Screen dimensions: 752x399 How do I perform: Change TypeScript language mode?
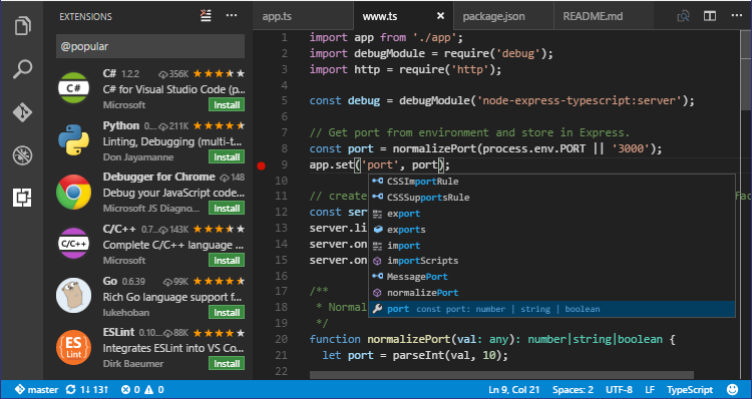(690, 389)
